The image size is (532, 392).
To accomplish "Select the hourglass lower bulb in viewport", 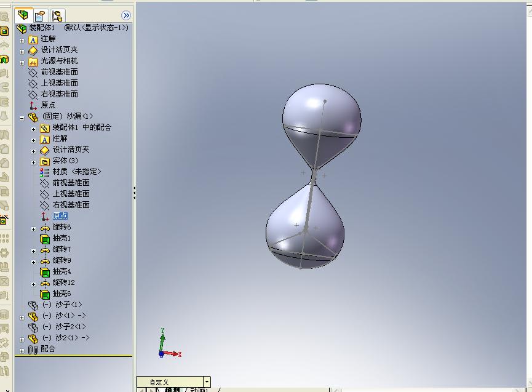I will pyautogui.click(x=304, y=226).
